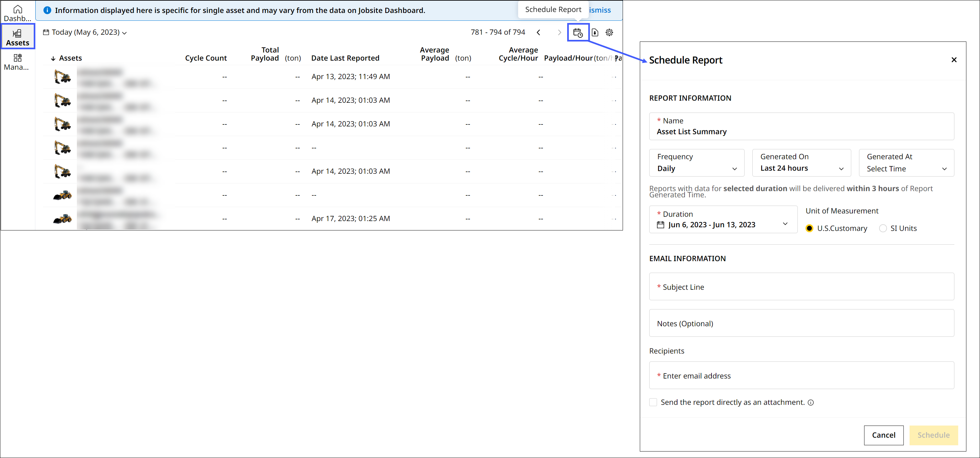Click the Subject Line field
980x458 pixels.
801,287
